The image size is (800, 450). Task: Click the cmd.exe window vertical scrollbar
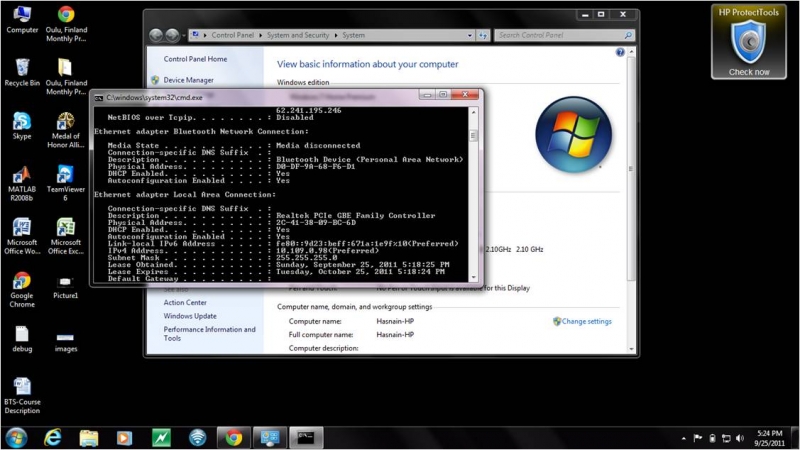[474, 190]
